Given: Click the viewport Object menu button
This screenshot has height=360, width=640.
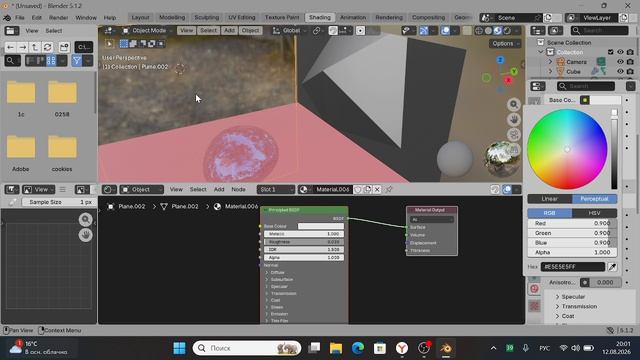Looking at the screenshot, I should click(250, 31).
